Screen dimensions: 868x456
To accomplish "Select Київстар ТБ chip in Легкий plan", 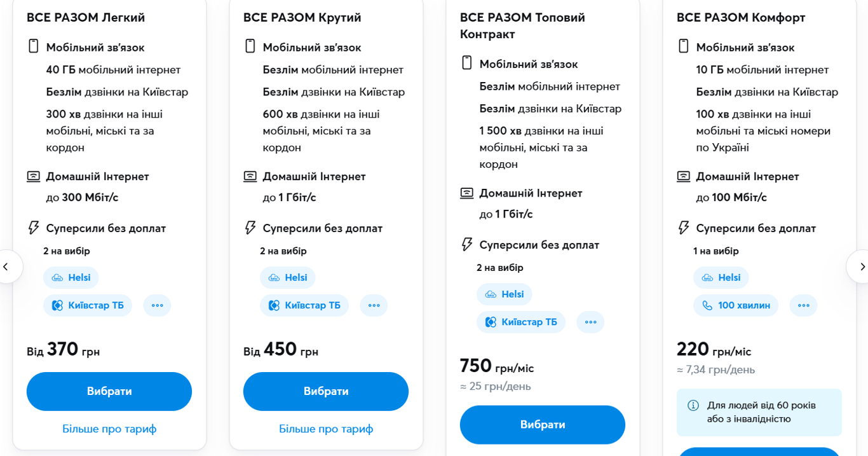I will tap(88, 305).
